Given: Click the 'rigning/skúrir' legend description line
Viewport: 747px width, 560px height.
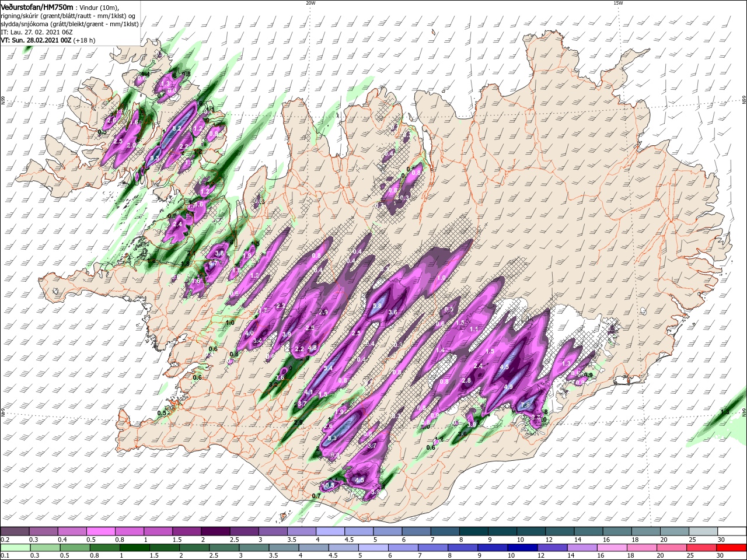Looking at the screenshot, I should 68,16.
